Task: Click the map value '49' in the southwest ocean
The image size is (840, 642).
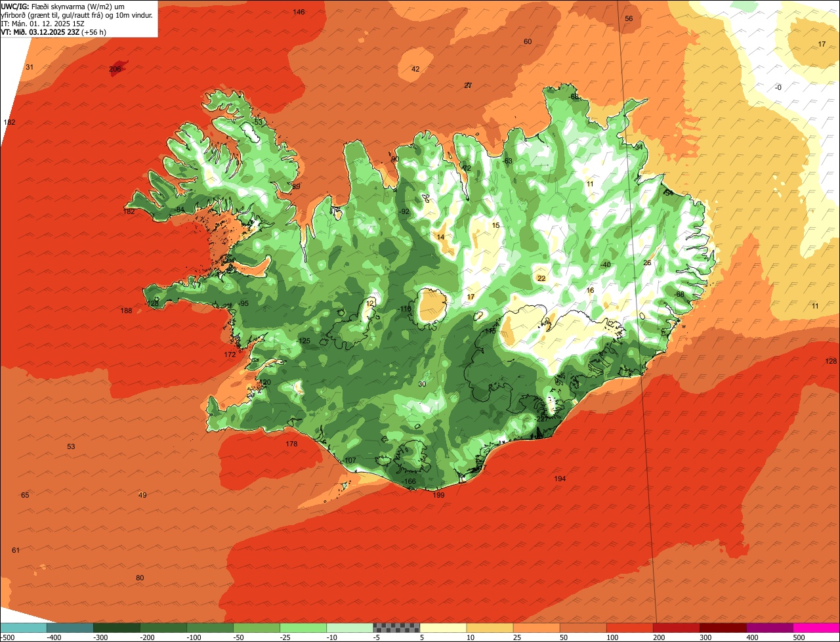Action: [142, 495]
